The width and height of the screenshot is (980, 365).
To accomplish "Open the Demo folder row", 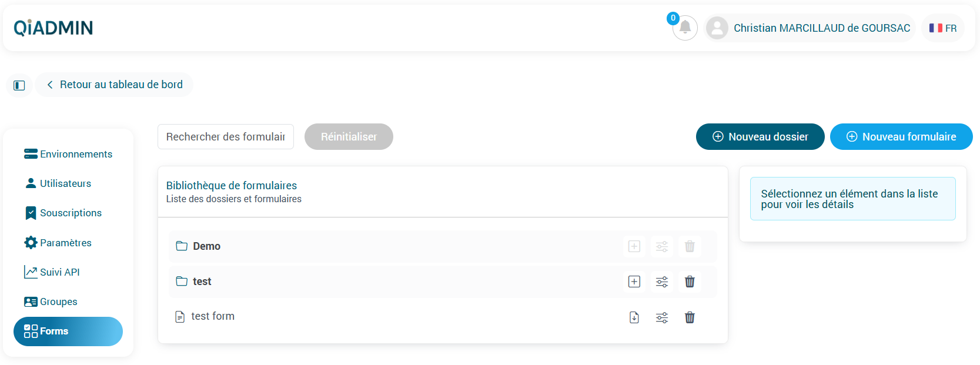I will pos(206,246).
